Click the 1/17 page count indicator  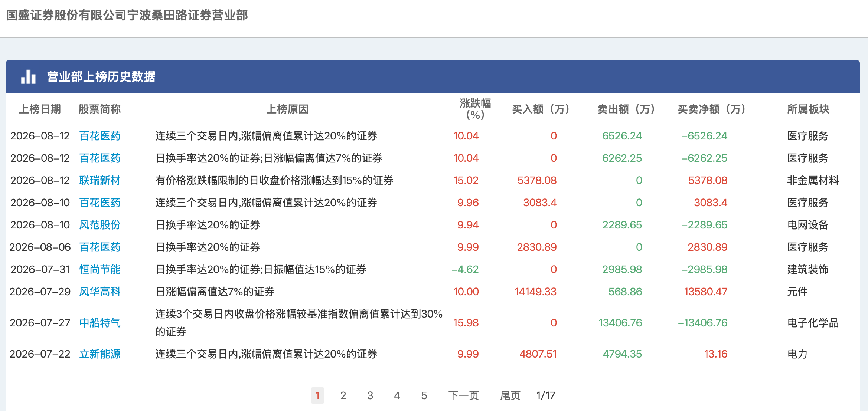point(546,395)
